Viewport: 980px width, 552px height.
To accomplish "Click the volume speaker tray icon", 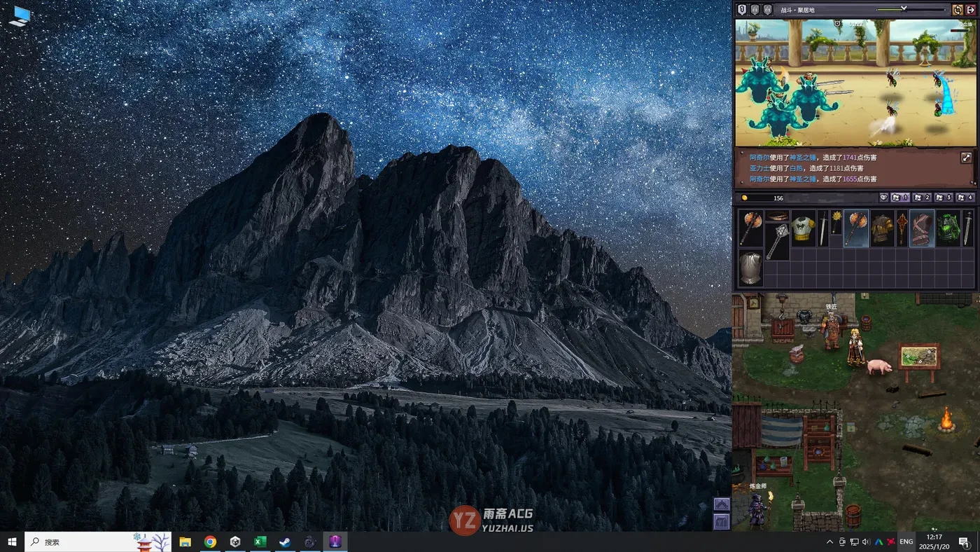I will [x=866, y=541].
